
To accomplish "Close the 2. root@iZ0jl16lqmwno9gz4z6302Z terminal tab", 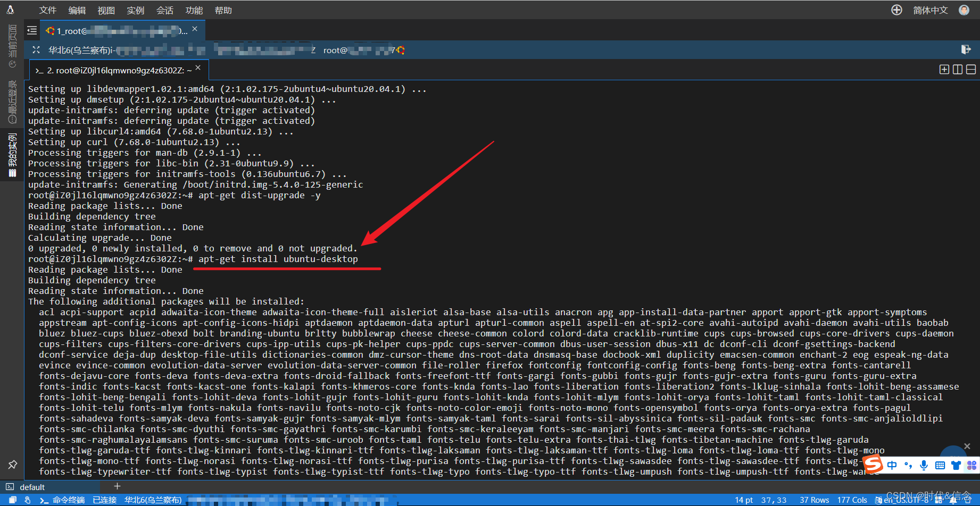I will click(x=198, y=68).
